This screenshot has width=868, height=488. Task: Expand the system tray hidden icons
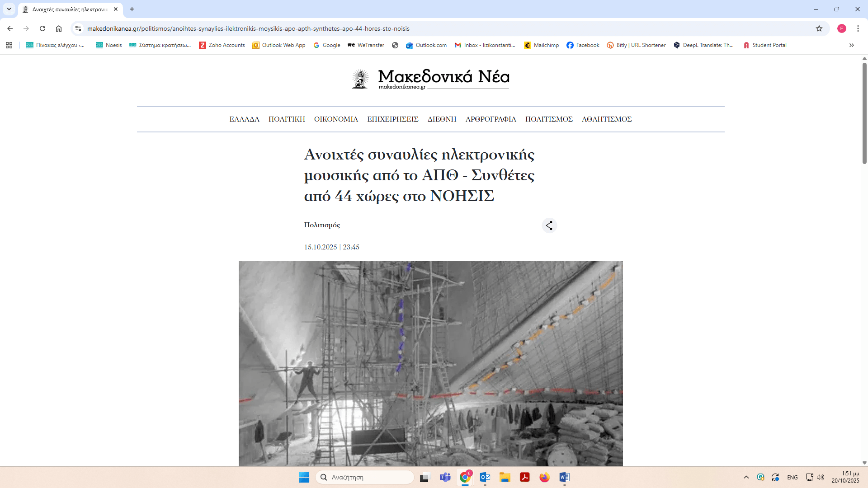click(x=746, y=477)
